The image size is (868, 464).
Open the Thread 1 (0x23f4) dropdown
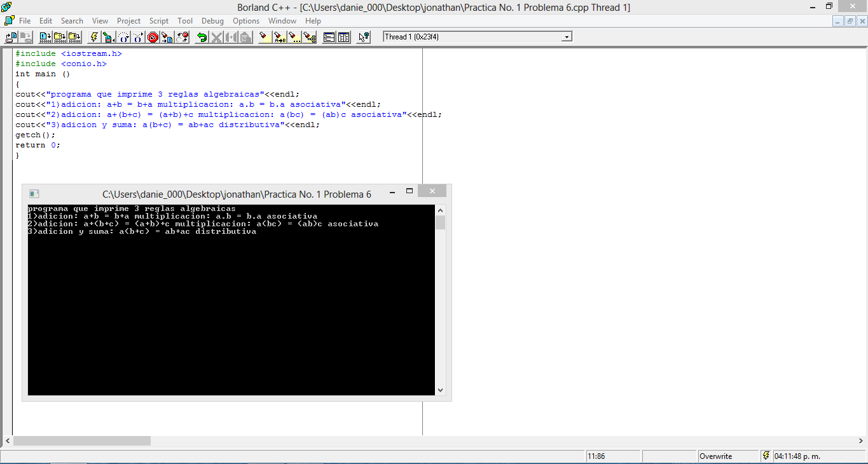pyautogui.click(x=567, y=36)
